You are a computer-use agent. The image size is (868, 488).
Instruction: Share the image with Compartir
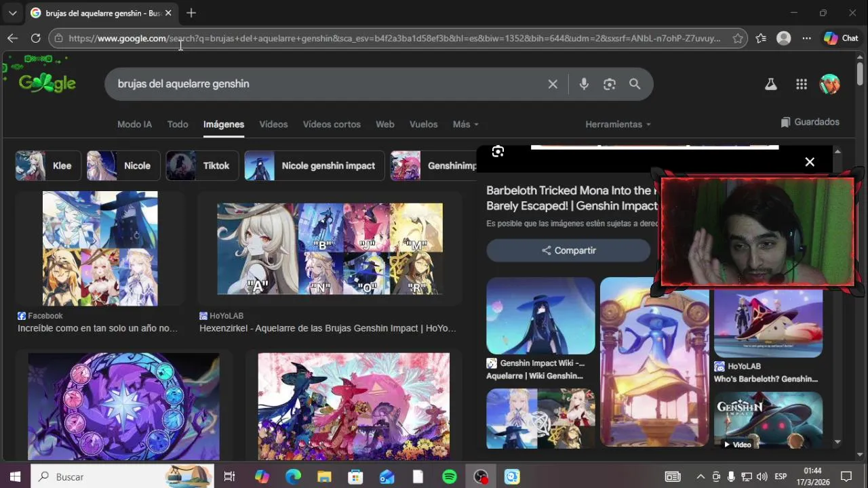click(x=568, y=251)
